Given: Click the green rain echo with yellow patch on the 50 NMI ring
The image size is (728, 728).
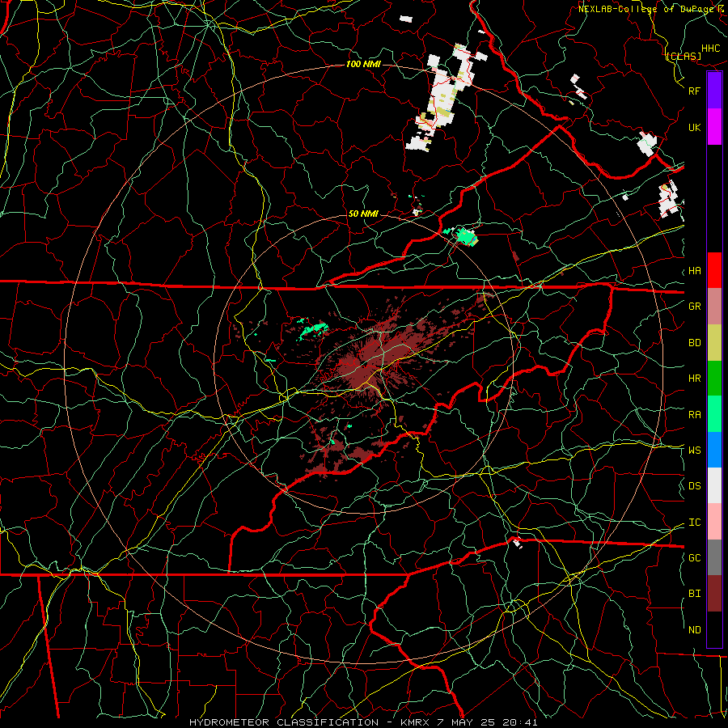Looking at the screenshot, I should [x=466, y=237].
